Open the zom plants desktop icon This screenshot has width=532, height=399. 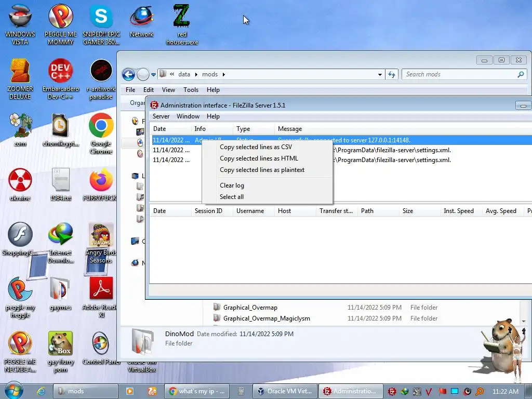pos(20,129)
